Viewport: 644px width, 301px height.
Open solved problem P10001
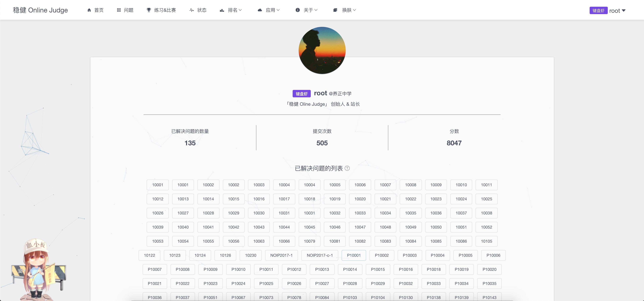tap(354, 255)
